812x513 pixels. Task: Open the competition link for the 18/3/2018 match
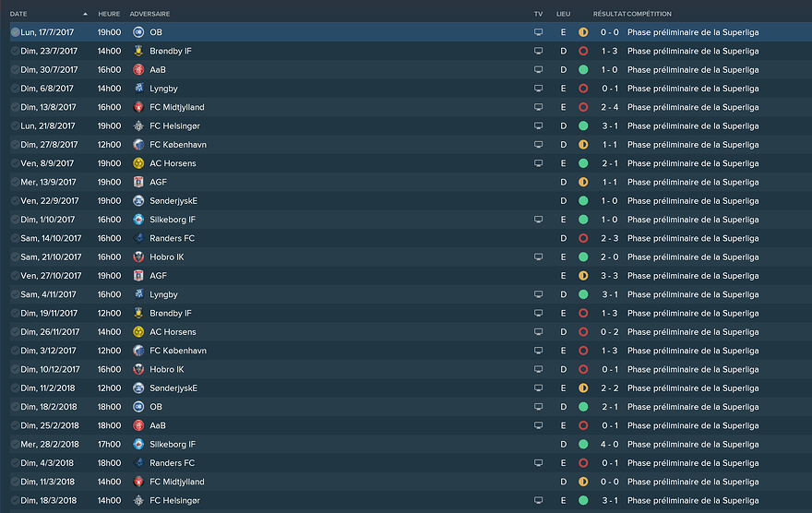click(692, 500)
